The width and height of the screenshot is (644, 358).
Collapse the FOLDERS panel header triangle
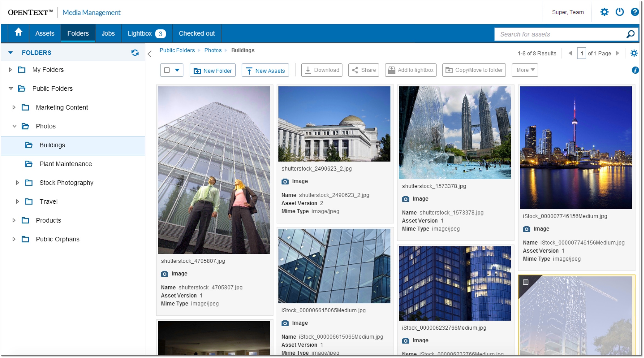(x=10, y=53)
